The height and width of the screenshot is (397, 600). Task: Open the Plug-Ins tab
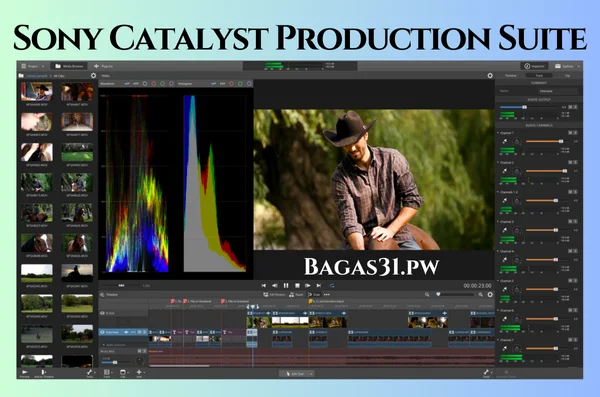point(103,66)
